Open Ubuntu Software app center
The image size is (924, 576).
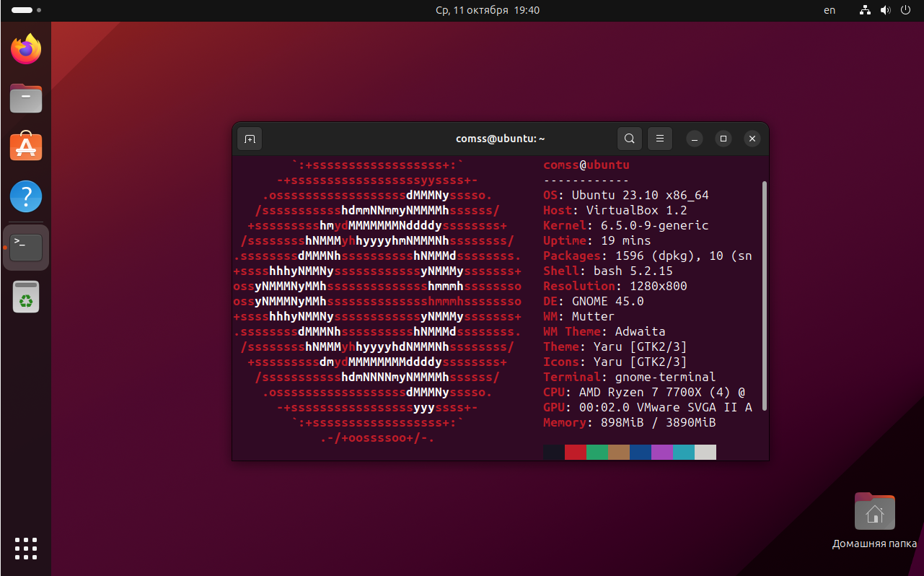pos(26,147)
